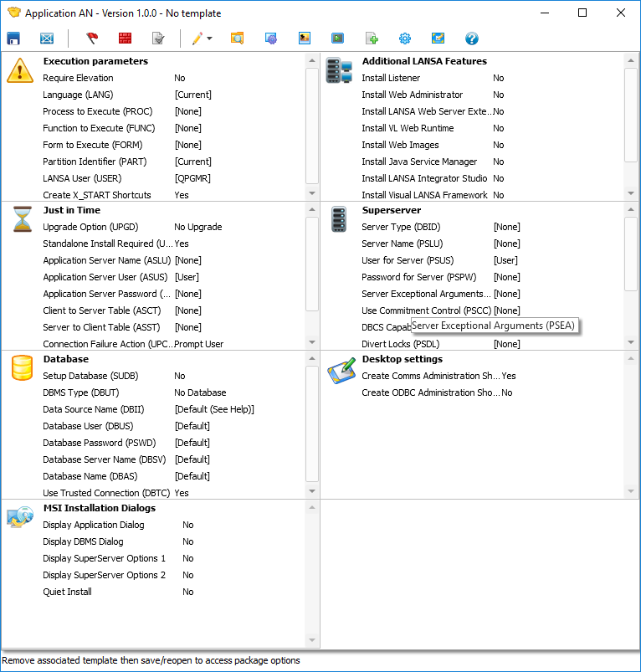
Task: Click the [Default (See Help)] value
Action: [214, 409]
